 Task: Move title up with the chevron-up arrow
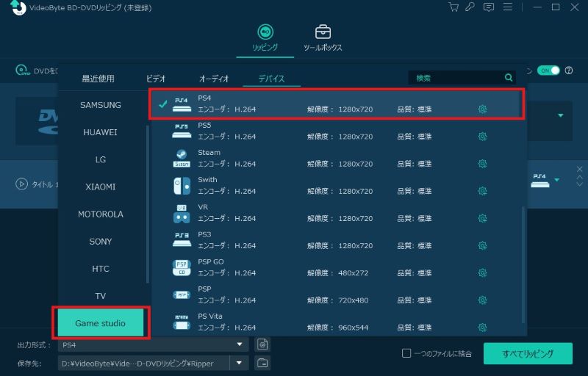pyautogui.click(x=580, y=178)
